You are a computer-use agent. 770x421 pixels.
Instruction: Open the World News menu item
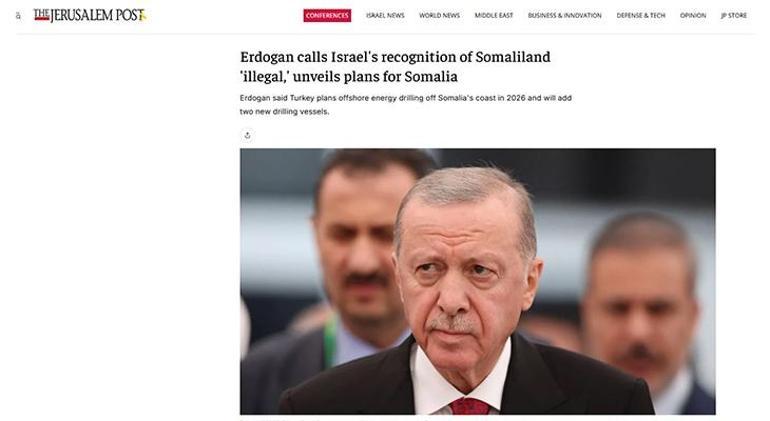click(x=440, y=16)
